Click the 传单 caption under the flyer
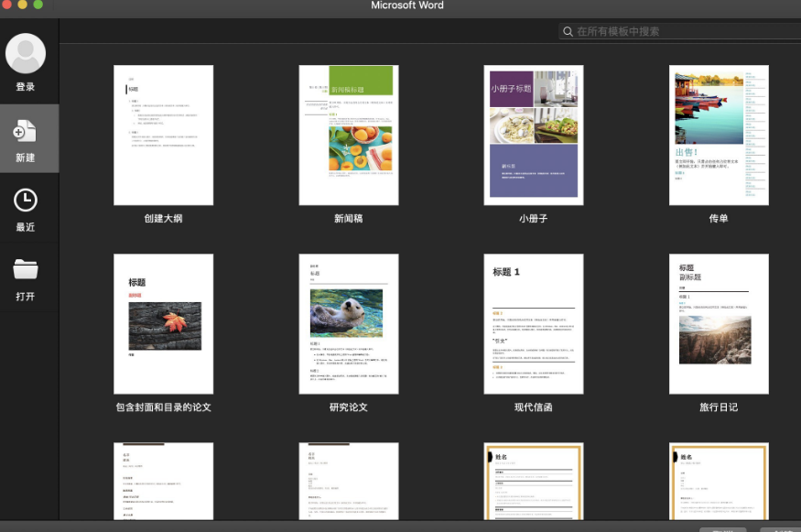Viewport: 801px width, 532px height. pos(719,219)
